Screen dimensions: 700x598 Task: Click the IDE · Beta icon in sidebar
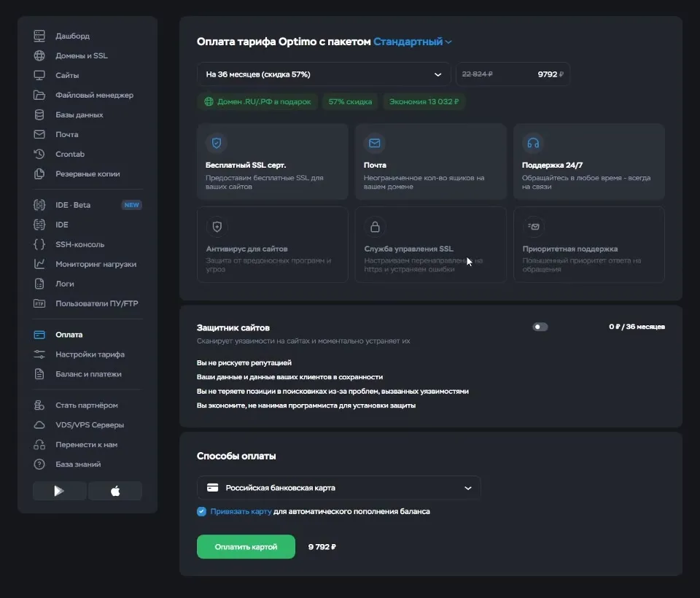[39, 205]
